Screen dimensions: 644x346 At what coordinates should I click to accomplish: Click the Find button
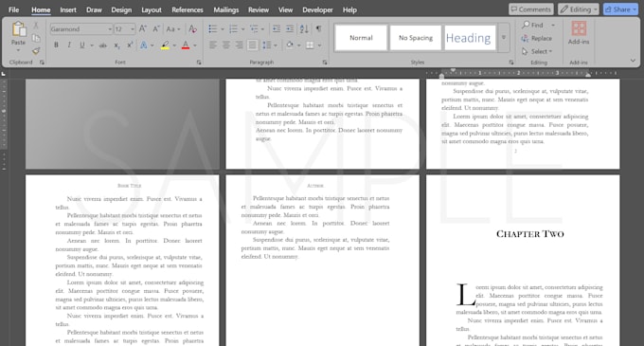pyautogui.click(x=532, y=25)
